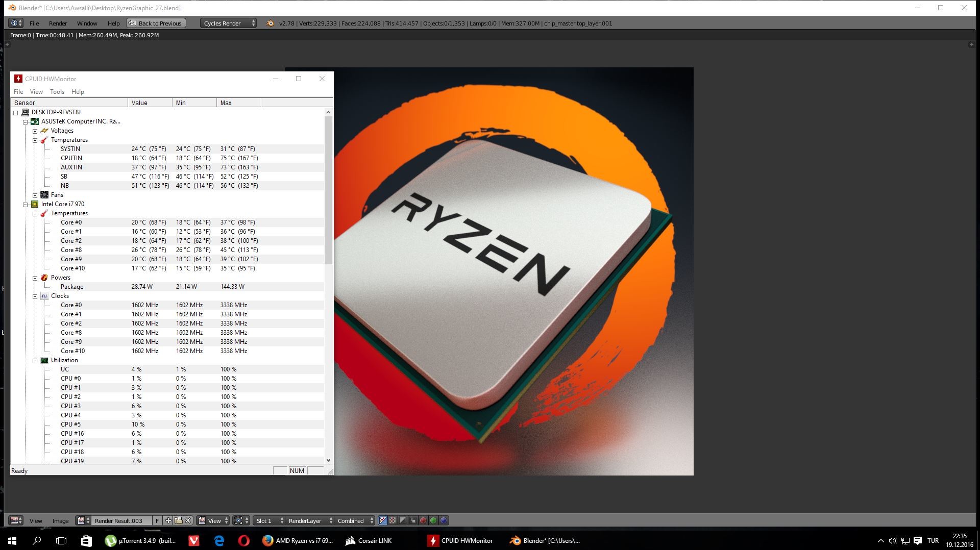Open Blender File menu
The width and height of the screenshot is (980, 550).
[x=34, y=23]
